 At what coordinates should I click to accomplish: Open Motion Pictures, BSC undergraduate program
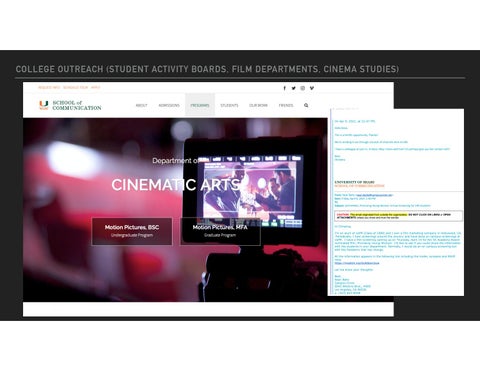[x=132, y=231]
